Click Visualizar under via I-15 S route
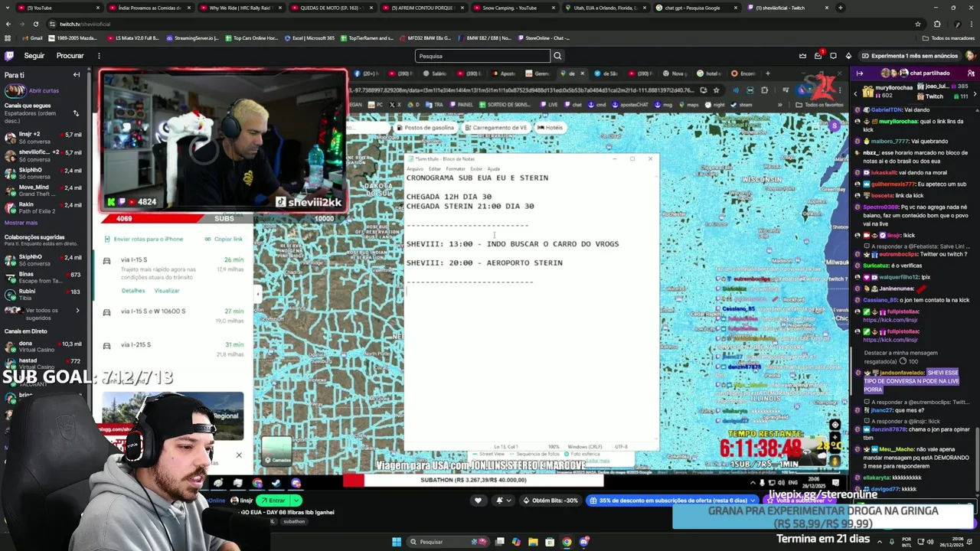This screenshot has width=980, height=551. point(167,291)
